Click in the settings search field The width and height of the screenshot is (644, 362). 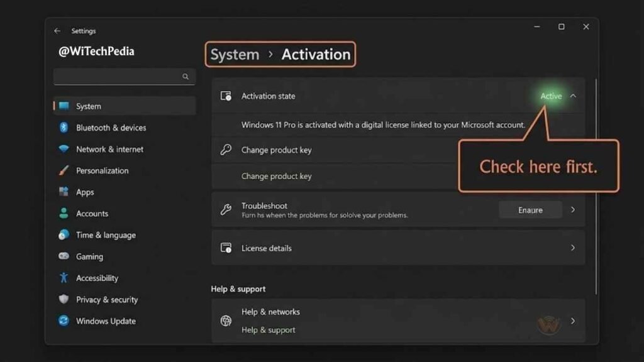(125, 76)
